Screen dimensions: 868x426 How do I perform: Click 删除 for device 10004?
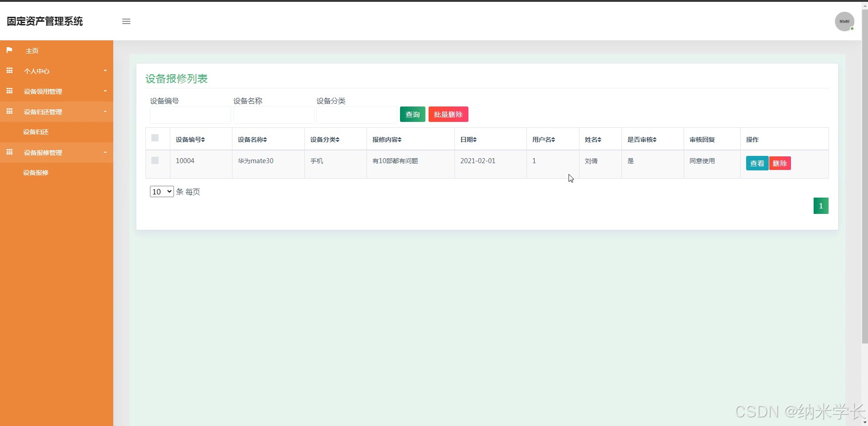pos(780,163)
